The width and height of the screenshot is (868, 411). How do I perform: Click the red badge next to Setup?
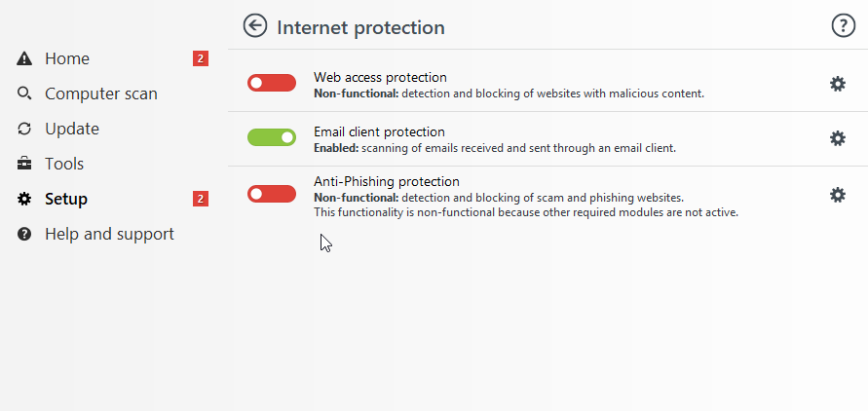[201, 199]
